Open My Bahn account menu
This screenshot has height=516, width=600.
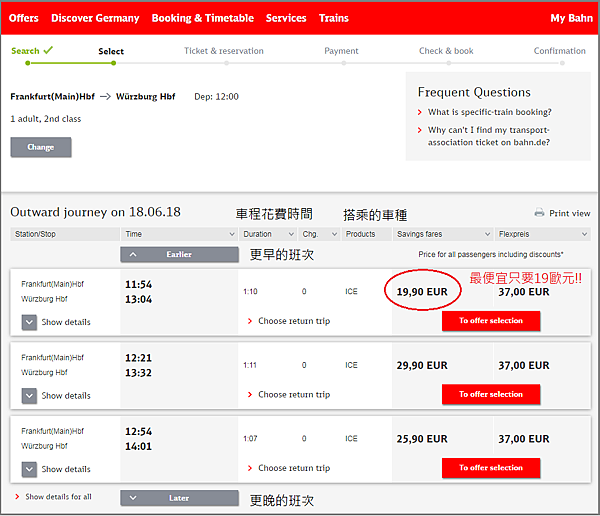click(x=571, y=18)
